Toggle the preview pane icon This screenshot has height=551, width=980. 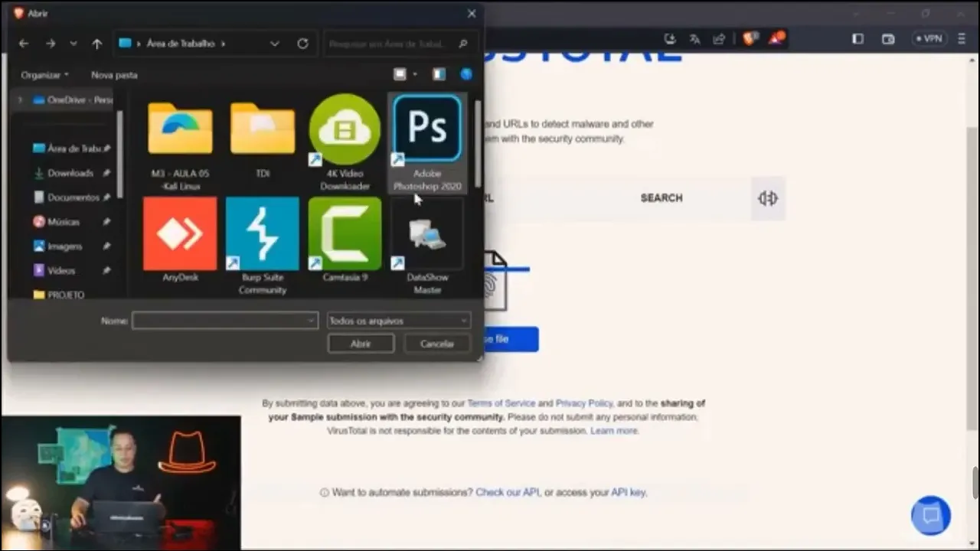[439, 74]
